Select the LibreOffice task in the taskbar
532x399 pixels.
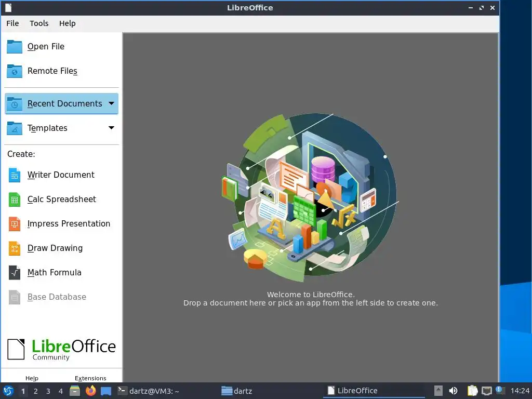[x=374, y=391]
